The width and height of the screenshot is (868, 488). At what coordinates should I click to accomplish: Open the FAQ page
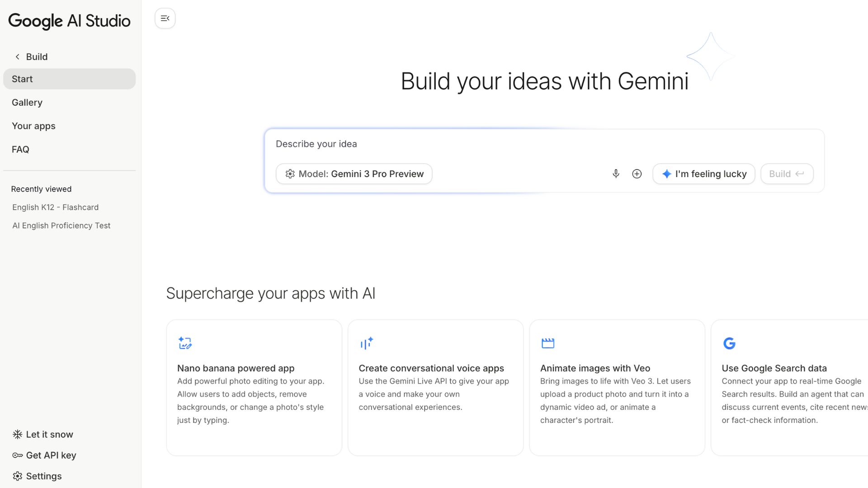(x=20, y=149)
